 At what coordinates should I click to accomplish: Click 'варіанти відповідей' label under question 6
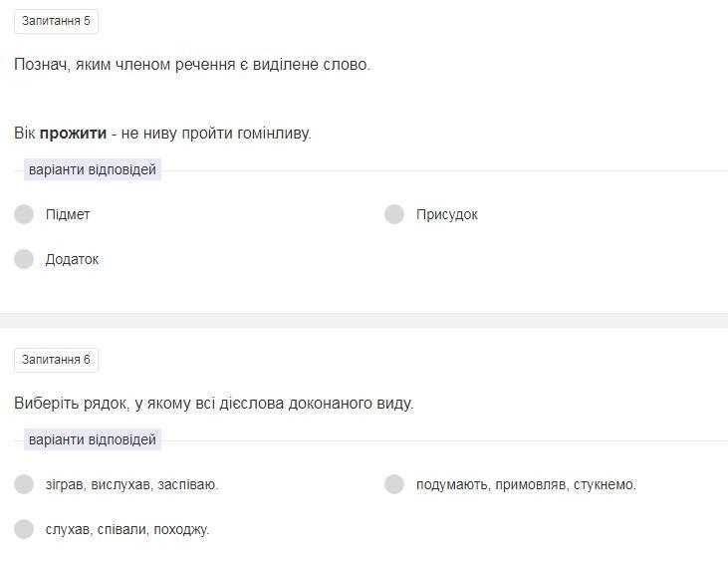[93, 439]
